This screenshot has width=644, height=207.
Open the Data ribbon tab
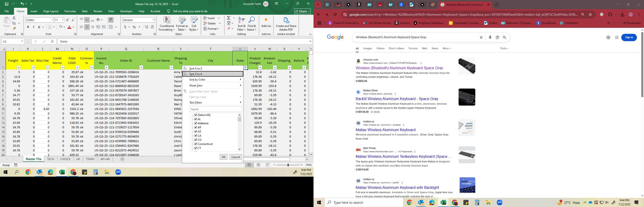click(85, 11)
